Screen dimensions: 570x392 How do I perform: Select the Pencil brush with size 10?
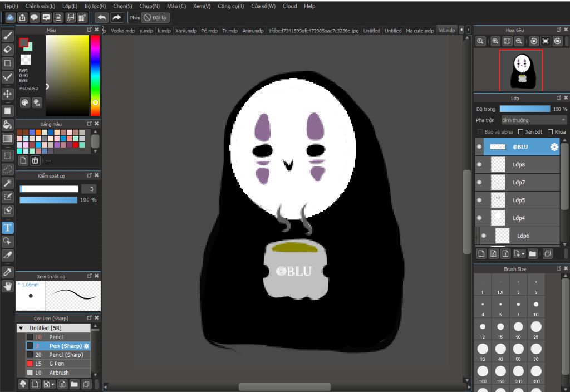click(58, 337)
